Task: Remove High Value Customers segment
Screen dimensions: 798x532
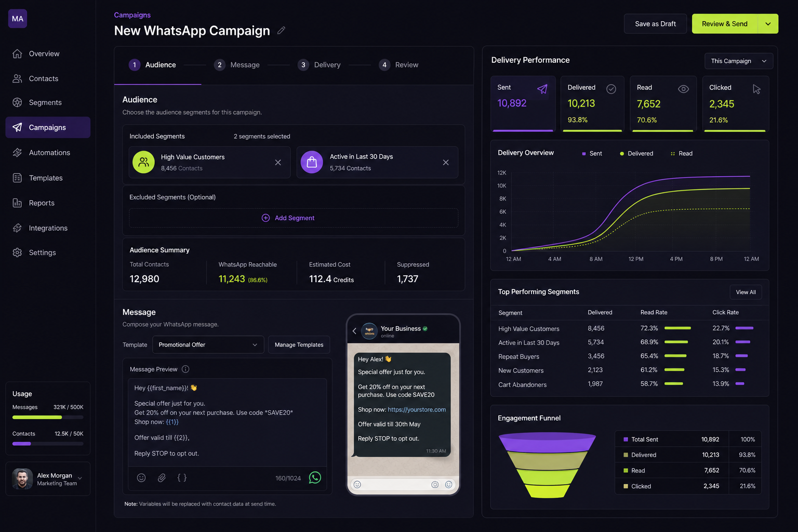Action: (278, 163)
